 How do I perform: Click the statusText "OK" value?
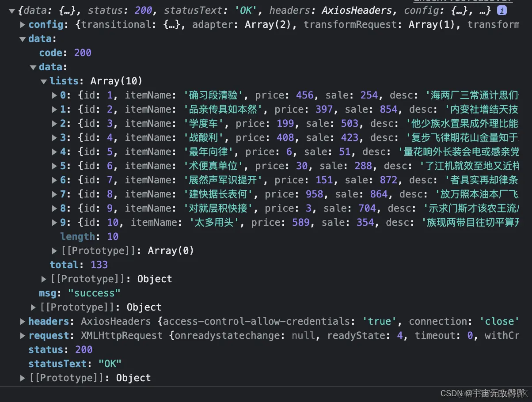[x=110, y=364]
